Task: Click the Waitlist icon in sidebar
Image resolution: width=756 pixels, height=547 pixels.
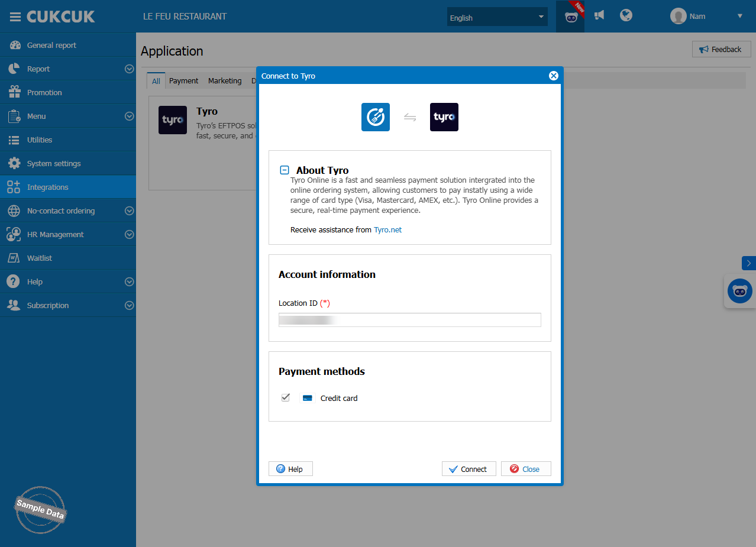Action: point(14,258)
